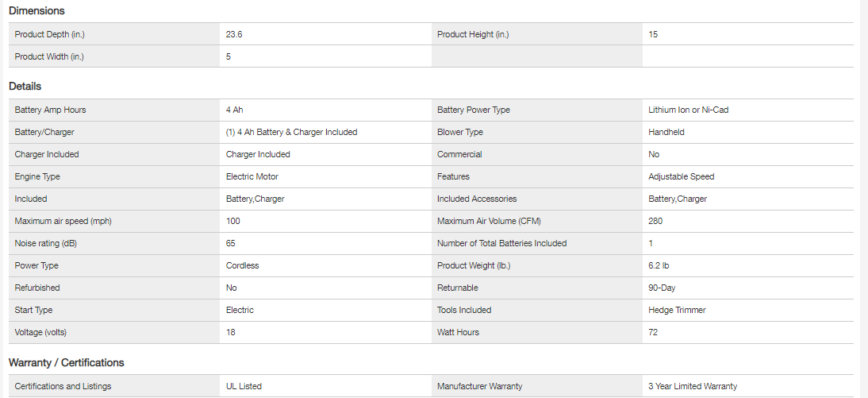
Task: Click the Warranty / Certifications heading
Action: pos(67,362)
